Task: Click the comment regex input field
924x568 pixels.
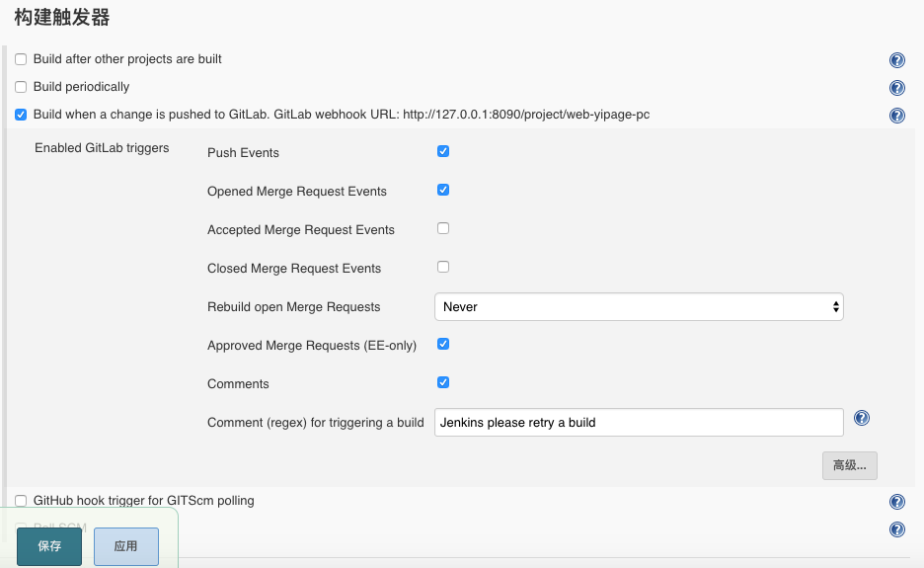Action: pyautogui.click(x=639, y=423)
